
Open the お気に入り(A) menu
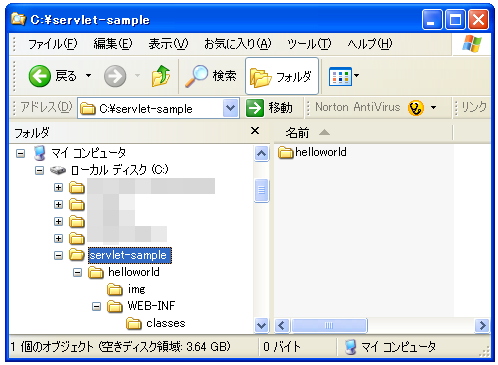[238, 44]
